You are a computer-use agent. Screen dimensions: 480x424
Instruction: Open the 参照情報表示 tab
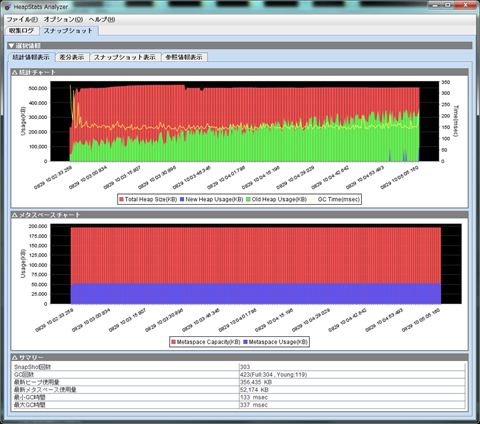(184, 57)
